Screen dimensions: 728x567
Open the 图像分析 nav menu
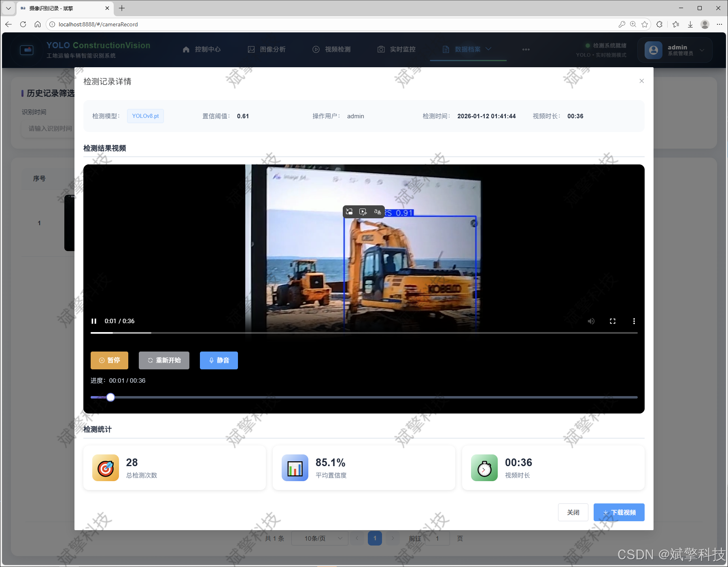tap(267, 49)
